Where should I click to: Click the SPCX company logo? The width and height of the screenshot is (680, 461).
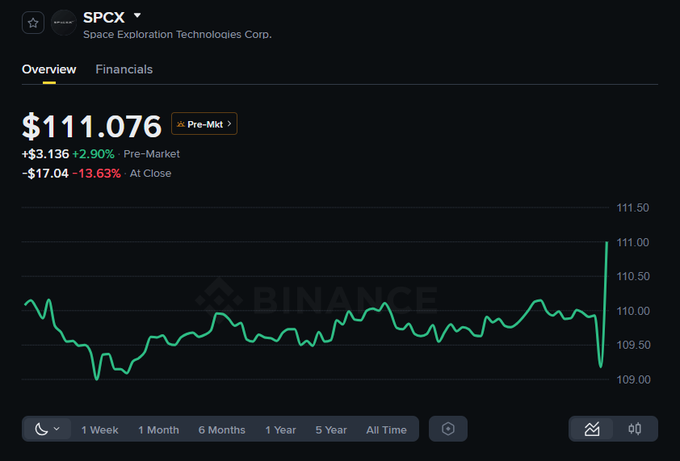64,23
